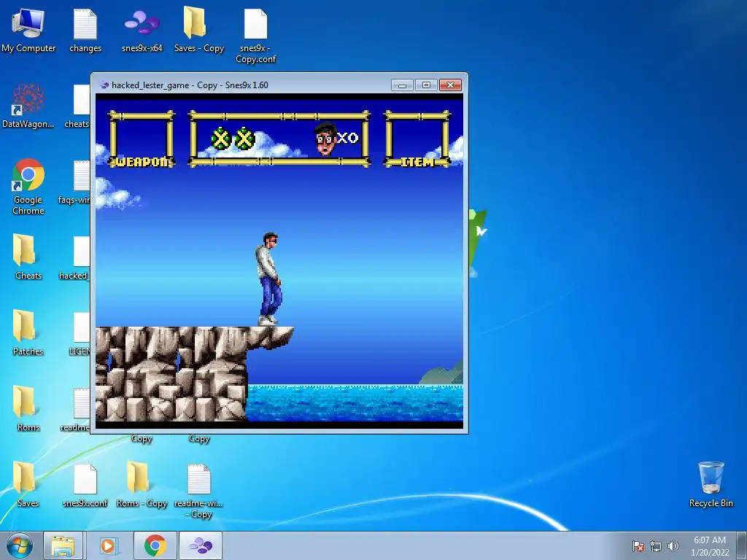Select the snes9x.conf file icon

[85, 486]
